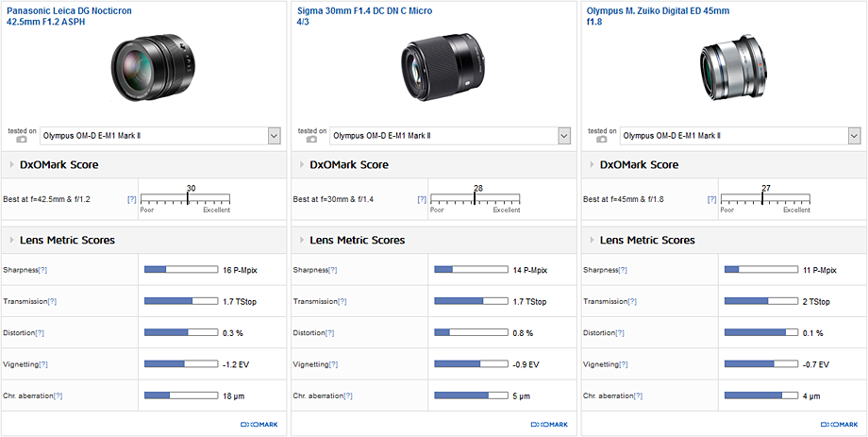Viewport: 868px width, 437px height.
Task: Click Sigma vignetting bar at -0.9 EV
Action: pyautogui.click(x=471, y=364)
